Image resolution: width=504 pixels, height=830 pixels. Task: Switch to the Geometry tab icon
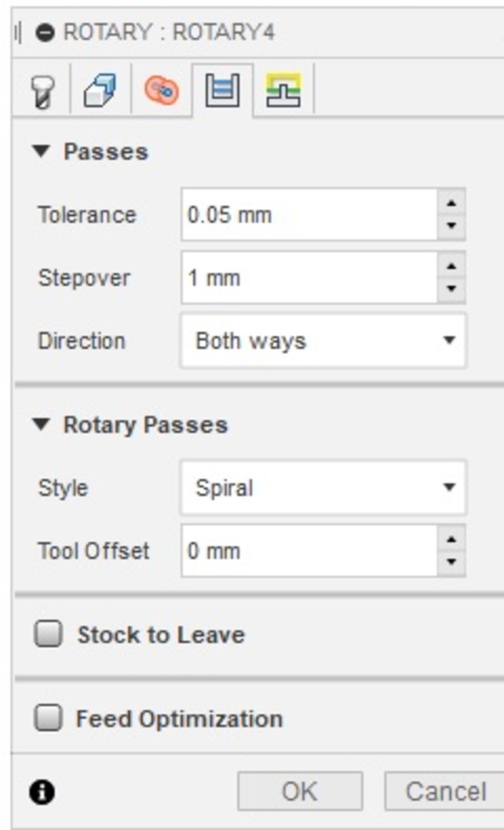click(100, 90)
